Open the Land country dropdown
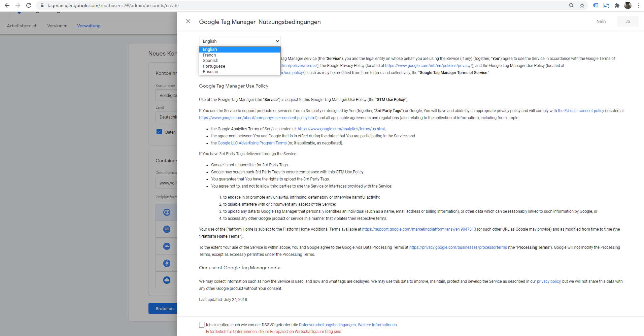 tap(166, 117)
